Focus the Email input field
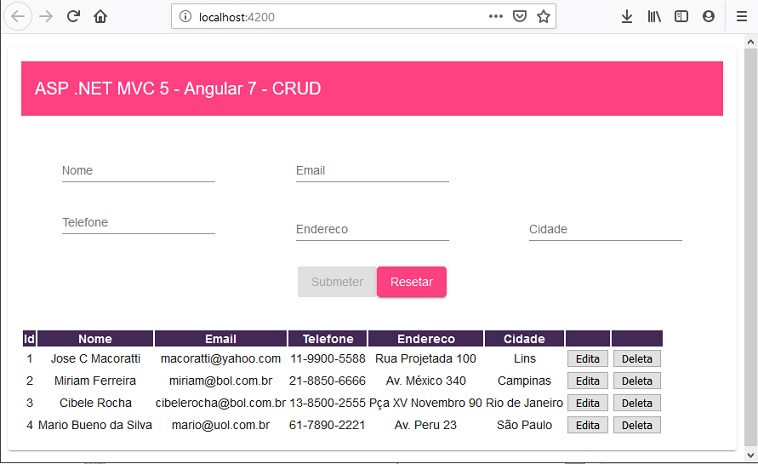Screen dimensions: 758x464 pos(372,171)
